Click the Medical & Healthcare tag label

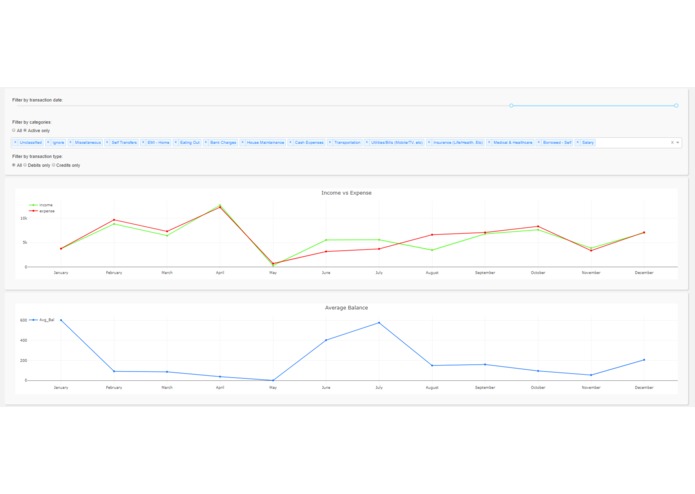coord(513,143)
